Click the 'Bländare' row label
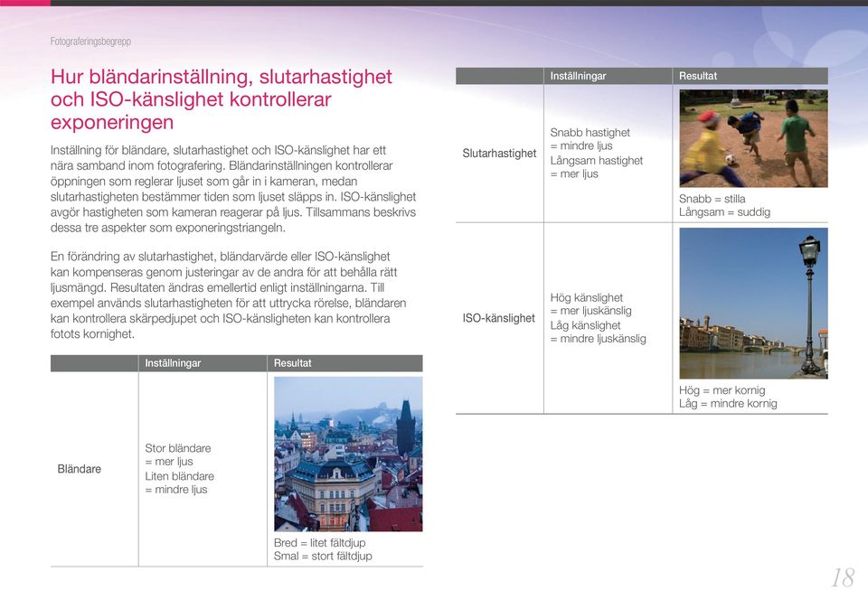The width and height of the screenshot is (868, 590). (x=80, y=469)
